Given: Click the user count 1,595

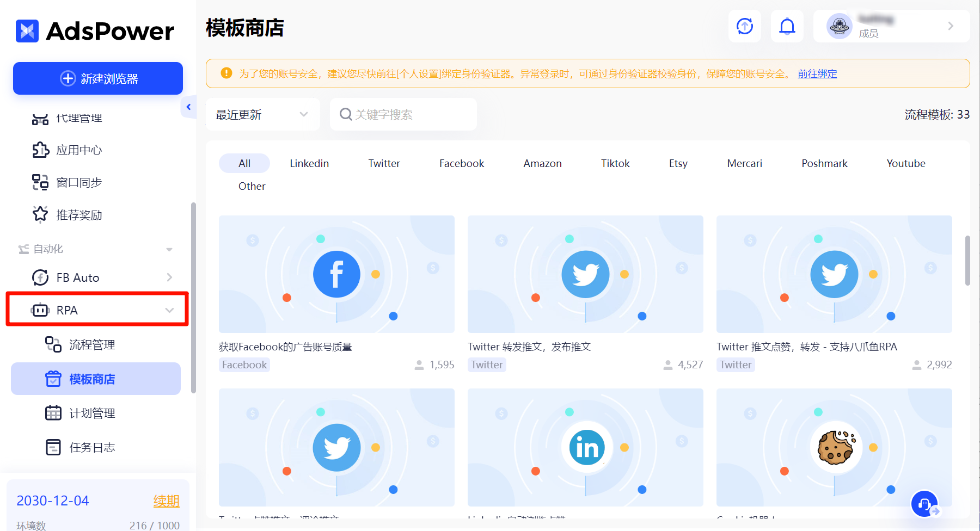Looking at the screenshot, I should tap(442, 365).
